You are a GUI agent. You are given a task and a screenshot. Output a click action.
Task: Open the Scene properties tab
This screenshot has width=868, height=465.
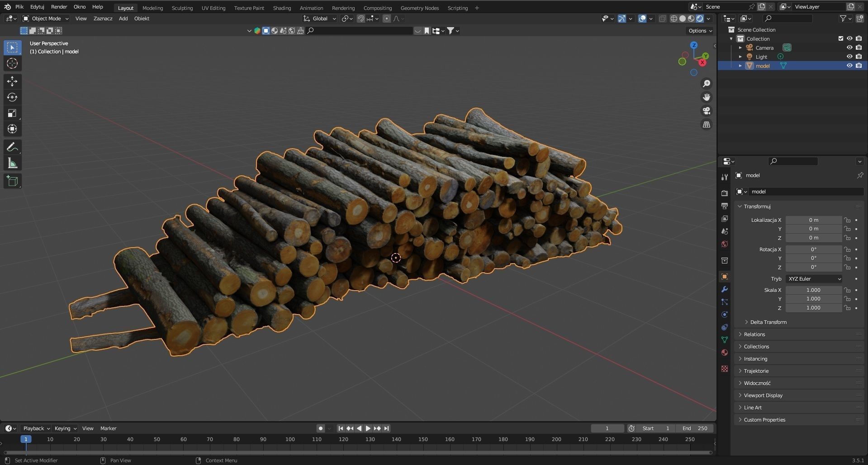(725, 231)
